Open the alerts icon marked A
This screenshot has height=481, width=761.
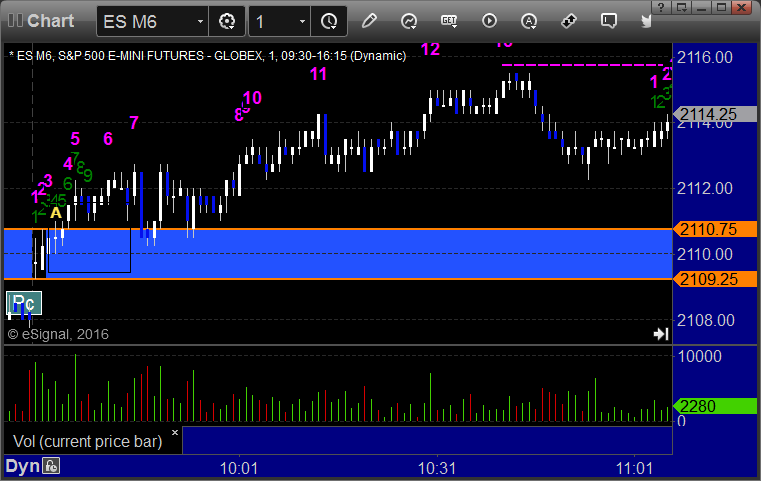tap(529, 21)
